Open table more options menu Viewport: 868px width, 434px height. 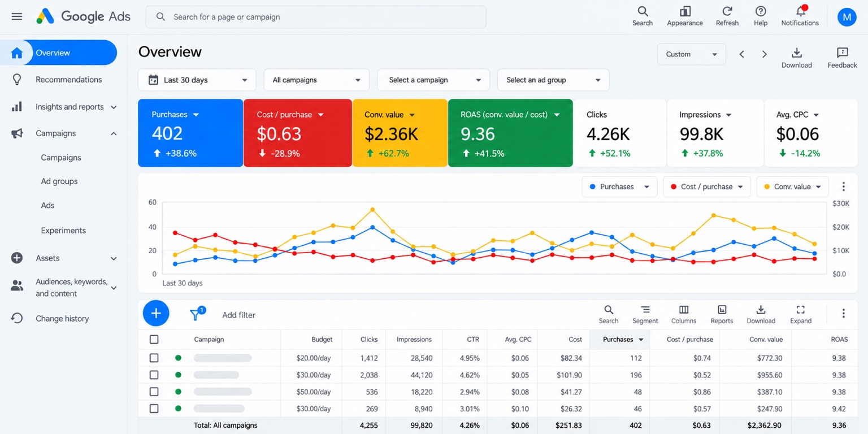[843, 313]
